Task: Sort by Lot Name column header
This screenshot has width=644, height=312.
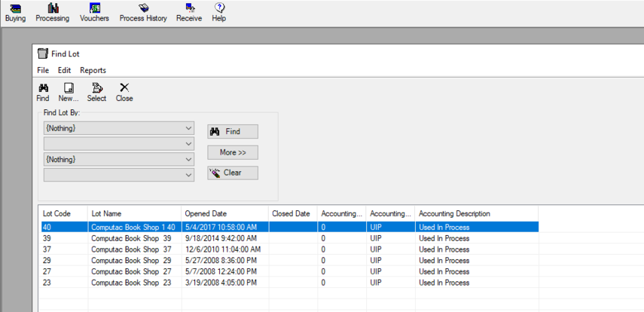Action: 135,214
